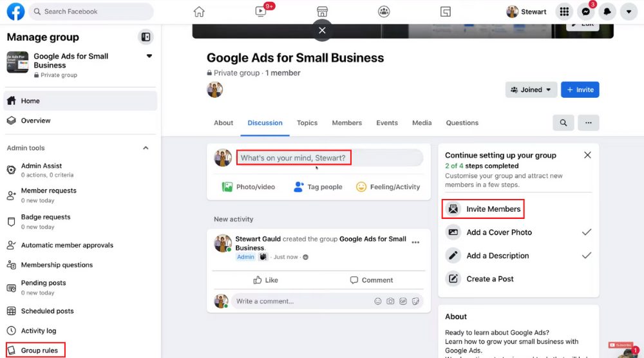This screenshot has height=358, width=644.
Task: Switch to the About tab
Action: [223, 123]
